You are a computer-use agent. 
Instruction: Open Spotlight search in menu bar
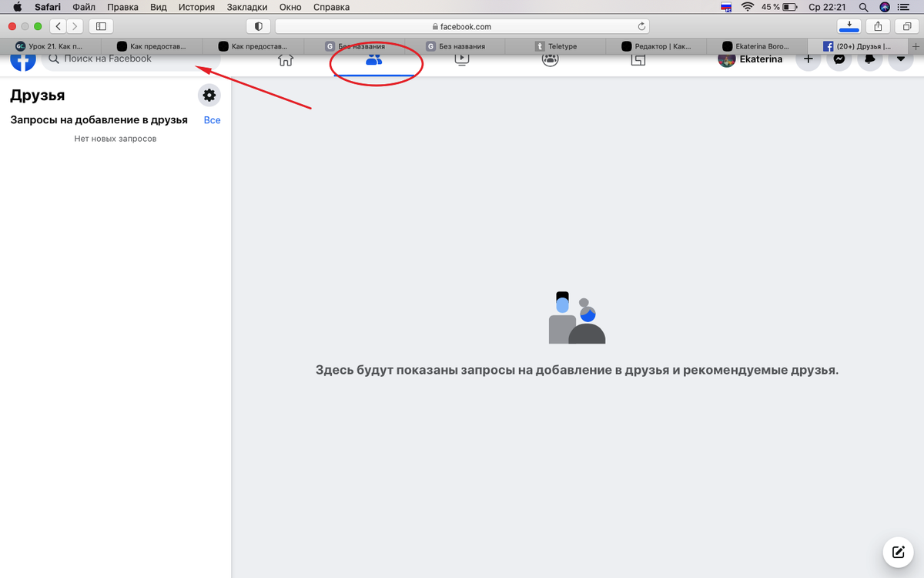click(863, 7)
